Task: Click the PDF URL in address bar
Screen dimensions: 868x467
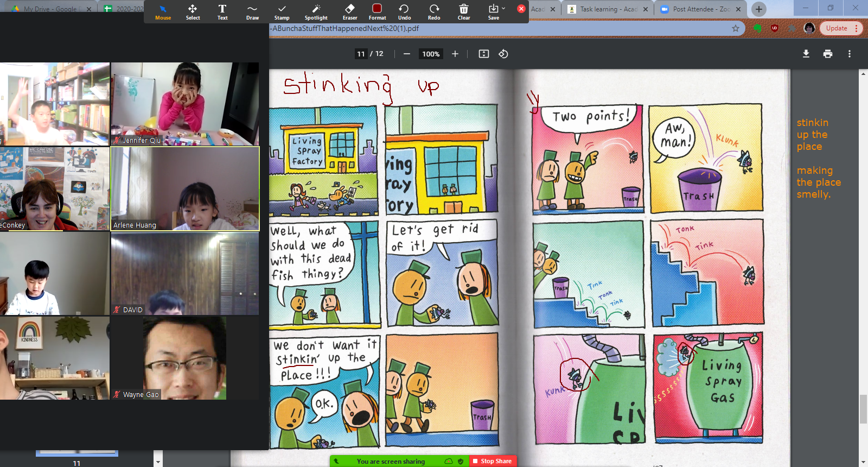Action: [x=345, y=28]
